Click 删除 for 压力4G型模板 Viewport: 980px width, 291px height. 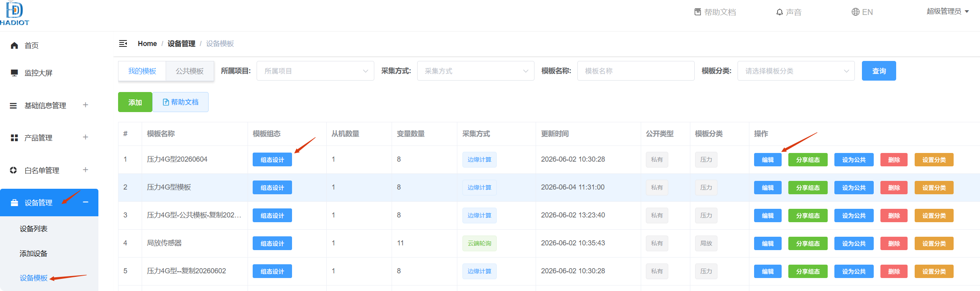[x=894, y=188]
